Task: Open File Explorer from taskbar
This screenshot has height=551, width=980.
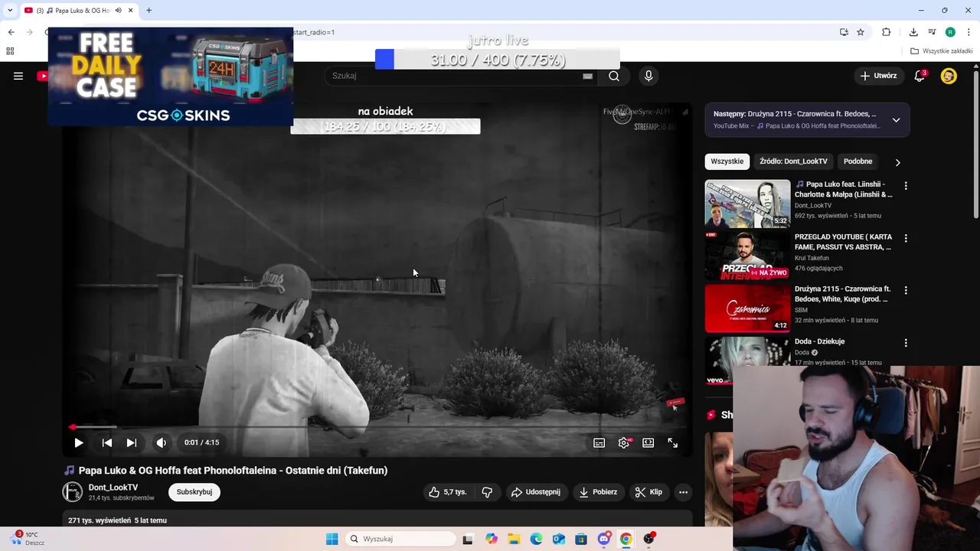Action: [514, 539]
